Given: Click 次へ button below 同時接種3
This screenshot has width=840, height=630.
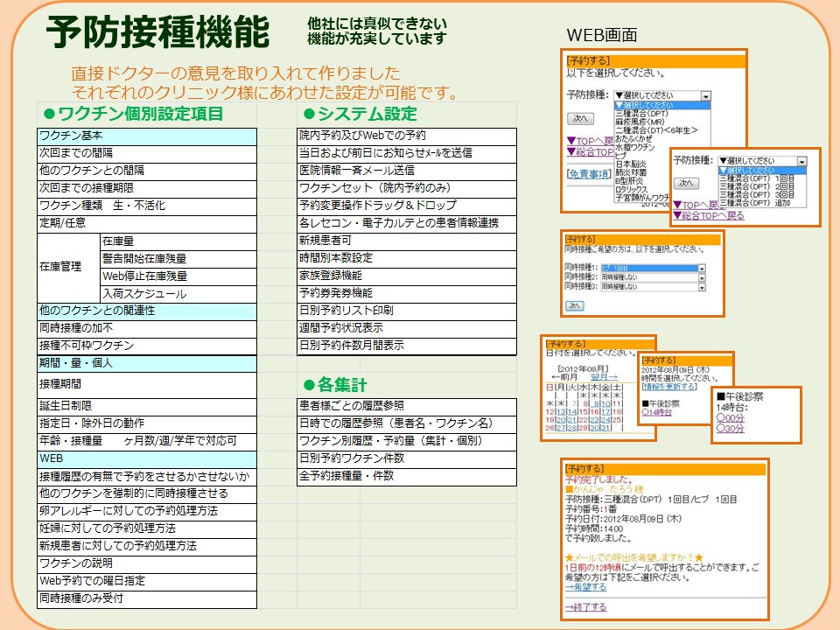Looking at the screenshot, I should coord(575,305).
